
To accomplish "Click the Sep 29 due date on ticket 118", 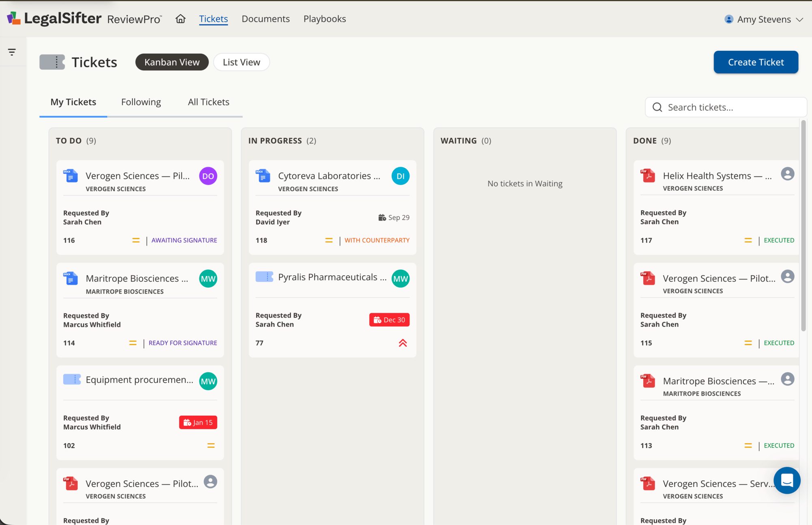I will pyautogui.click(x=394, y=218).
